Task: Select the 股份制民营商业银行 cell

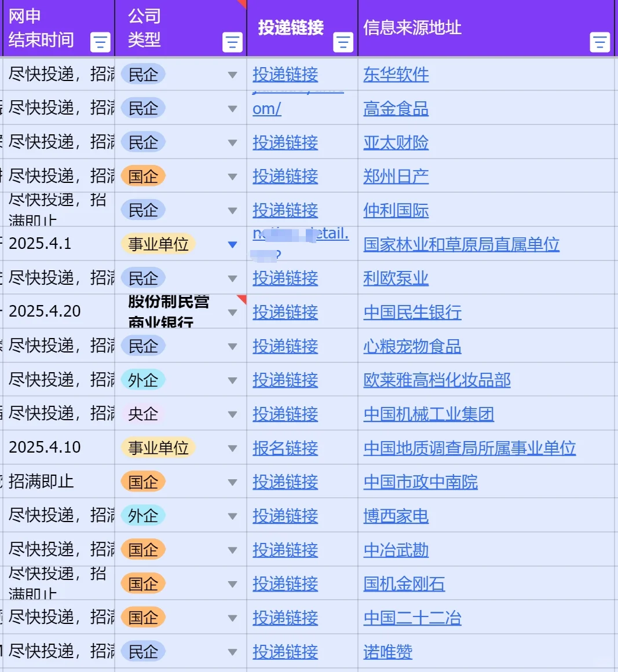Action: click(x=181, y=311)
